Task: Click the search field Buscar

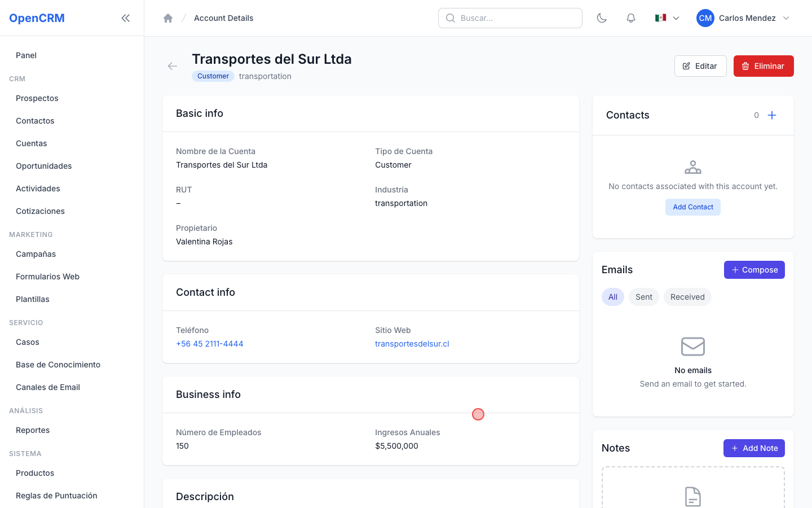Action: tap(510, 18)
